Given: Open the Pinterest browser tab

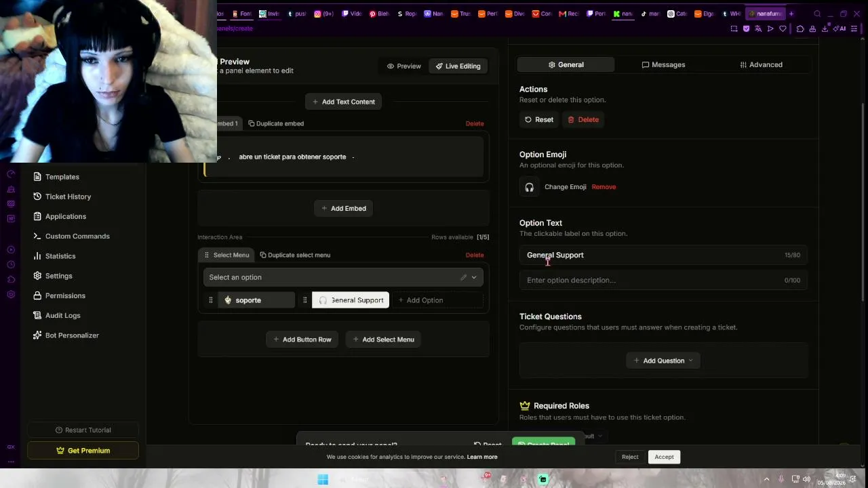Looking at the screenshot, I should point(380,14).
